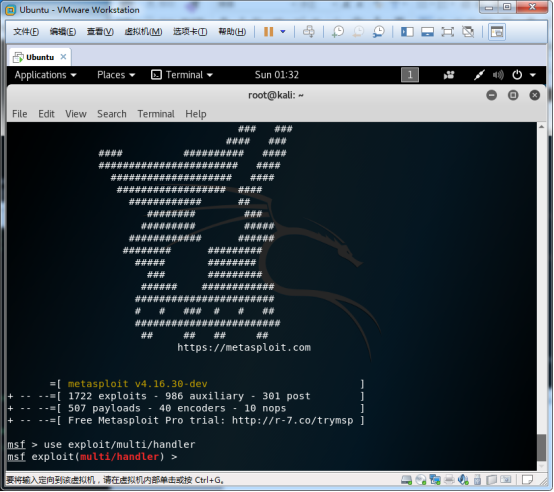This screenshot has height=492, width=554.
Task: Click the volume speaker icon in top bar
Action: pyautogui.click(x=498, y=75)
